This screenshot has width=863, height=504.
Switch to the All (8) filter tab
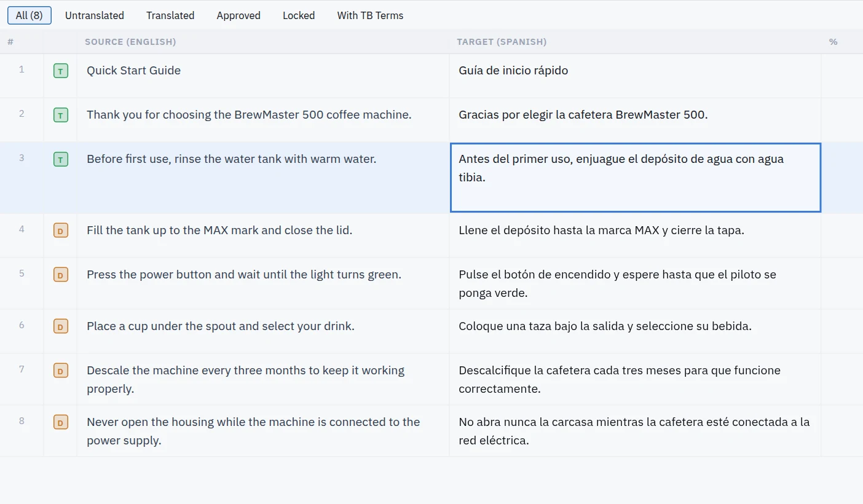(x=30, y=15)
